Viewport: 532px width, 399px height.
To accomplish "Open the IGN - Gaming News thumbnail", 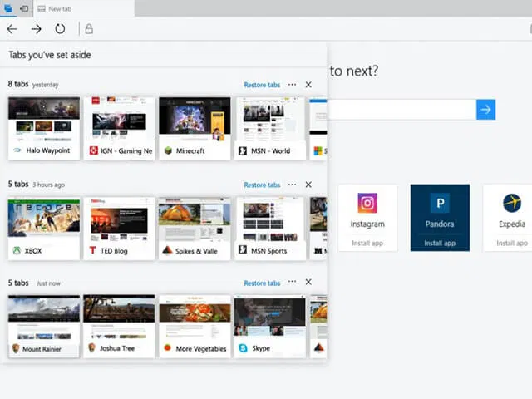I will click(x=119, y=128).
